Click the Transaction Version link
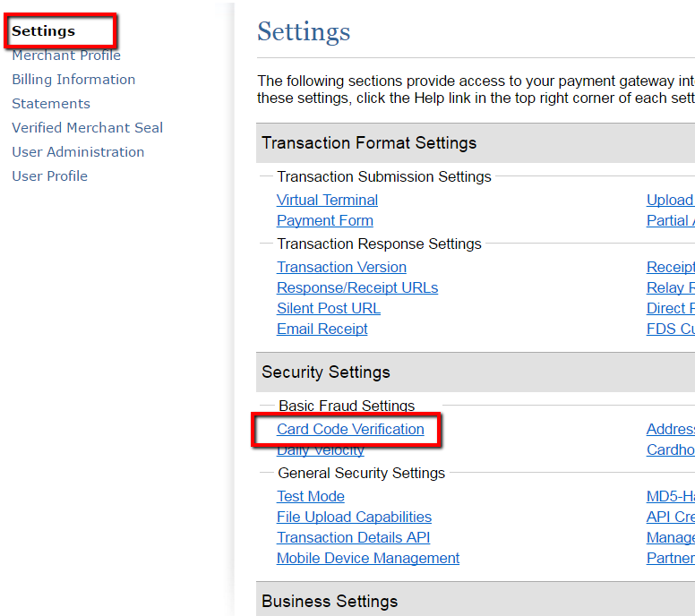The height and width of the screenshot is (616, 695). pyautogui.click(x=341, y=268)
